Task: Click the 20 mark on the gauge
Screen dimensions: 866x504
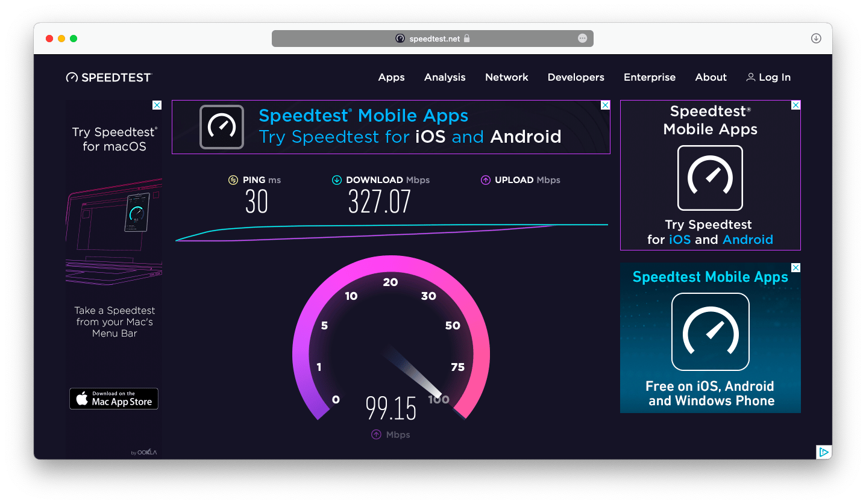Action: (391, 282)
